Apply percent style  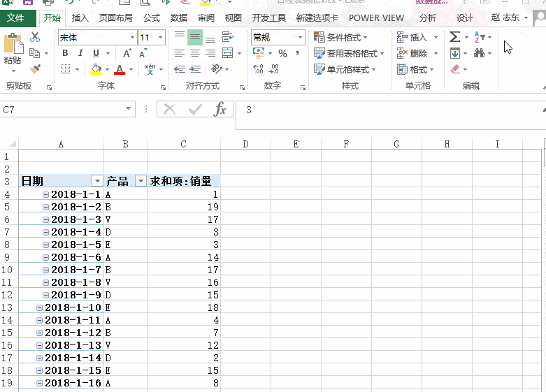[282, 53]
